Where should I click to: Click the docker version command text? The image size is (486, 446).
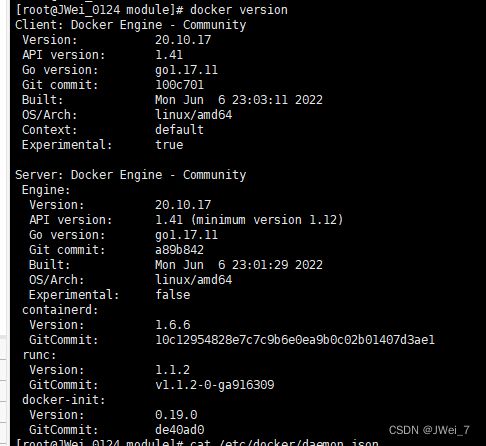click(239, 10)
